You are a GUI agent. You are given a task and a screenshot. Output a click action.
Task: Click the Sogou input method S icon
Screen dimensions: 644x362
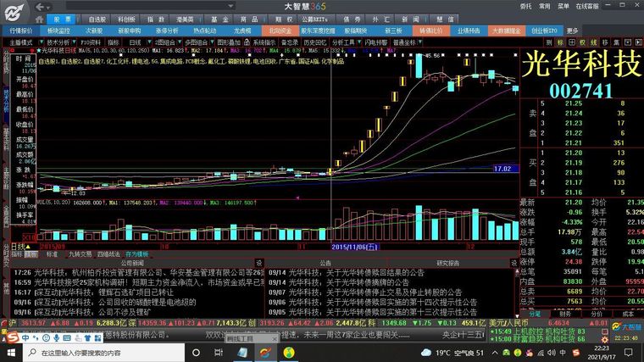pos(12,337)
